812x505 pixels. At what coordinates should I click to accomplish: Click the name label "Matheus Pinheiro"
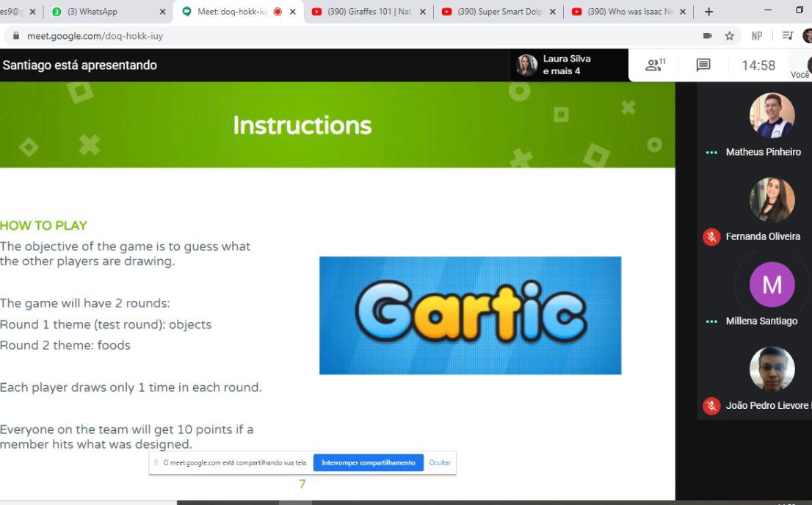click(x=764, y=152)
